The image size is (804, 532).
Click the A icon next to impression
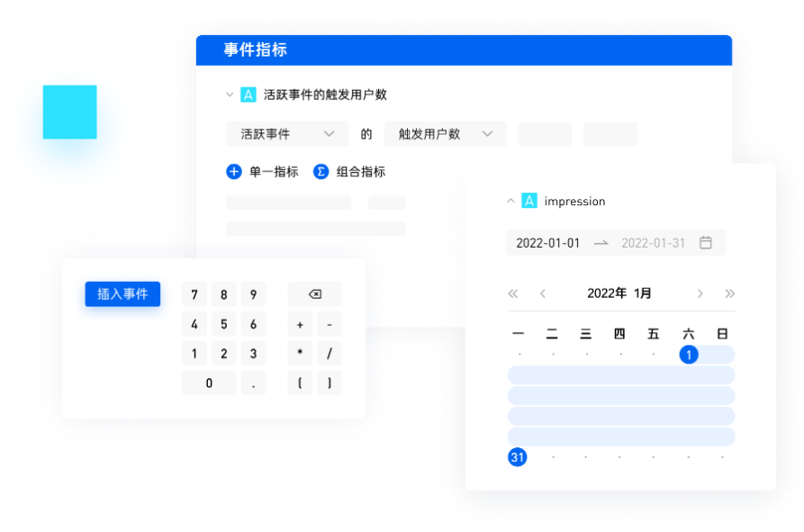530,201
